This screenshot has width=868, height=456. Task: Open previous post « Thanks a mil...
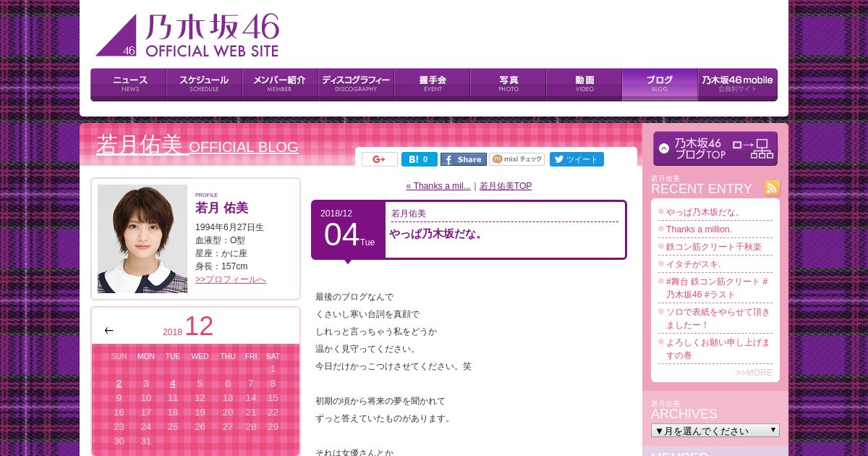tap(438, 186)
